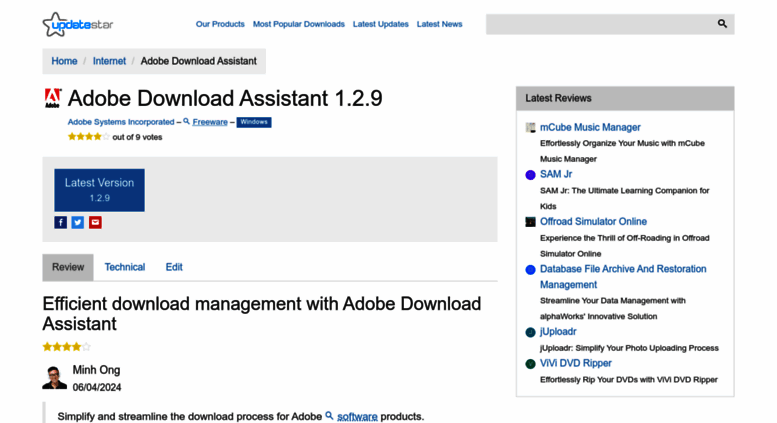
Task: Click Latest Reviews panel header
Action: coord(625,99)
